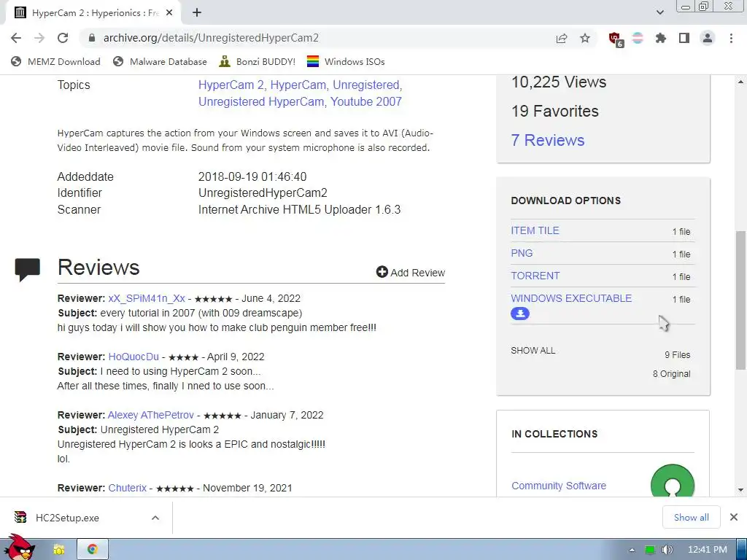
Task: Share this page via share icon
Action: [562, 38]
